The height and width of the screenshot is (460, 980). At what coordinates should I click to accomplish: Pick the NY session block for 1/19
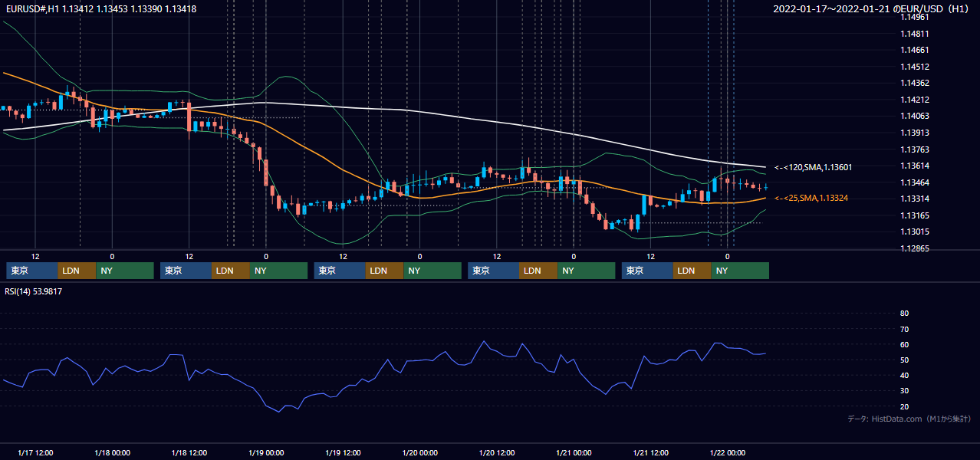click(432, 271)
